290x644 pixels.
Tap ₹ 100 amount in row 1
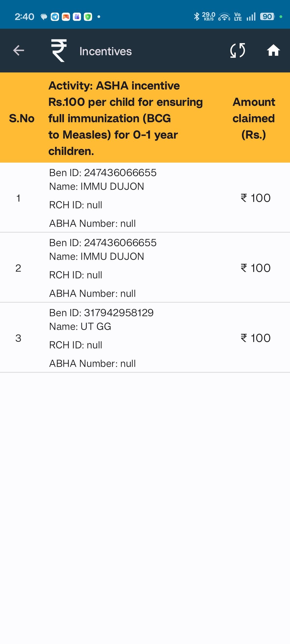coord(256,198)
